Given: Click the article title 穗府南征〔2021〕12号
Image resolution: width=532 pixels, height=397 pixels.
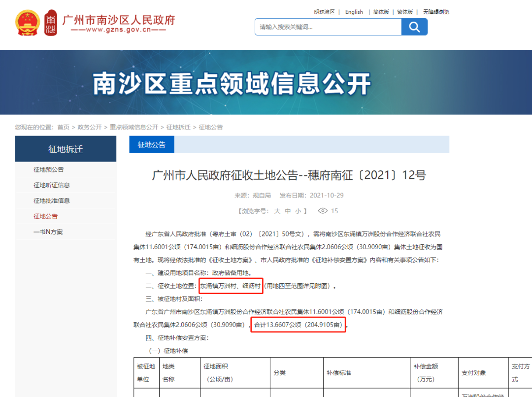Looking at the screenshot, I should [x=289, y=175].
